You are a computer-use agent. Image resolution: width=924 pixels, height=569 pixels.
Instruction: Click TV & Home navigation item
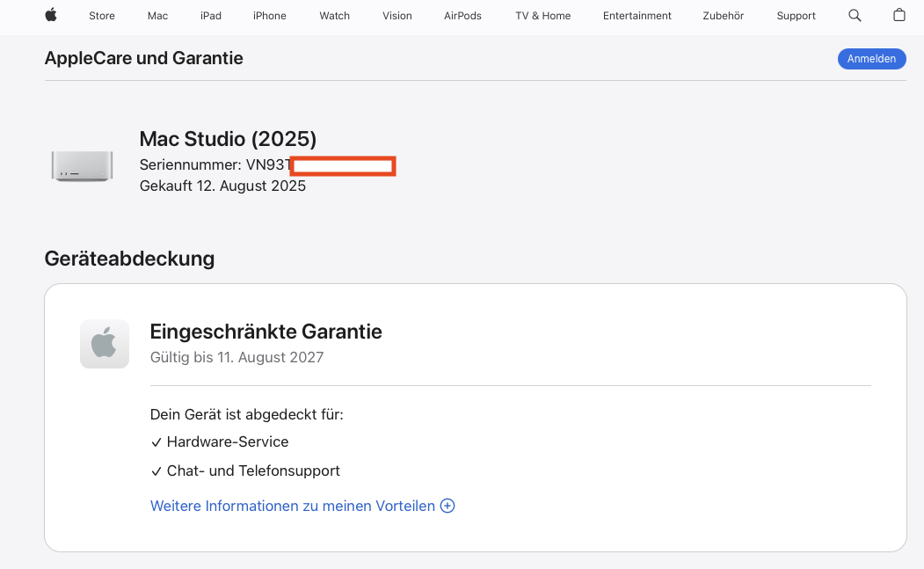542,16
